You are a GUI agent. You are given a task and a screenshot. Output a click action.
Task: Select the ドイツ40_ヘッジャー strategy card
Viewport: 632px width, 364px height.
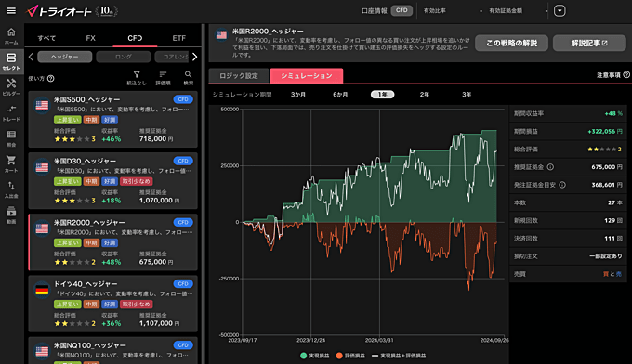112,304
